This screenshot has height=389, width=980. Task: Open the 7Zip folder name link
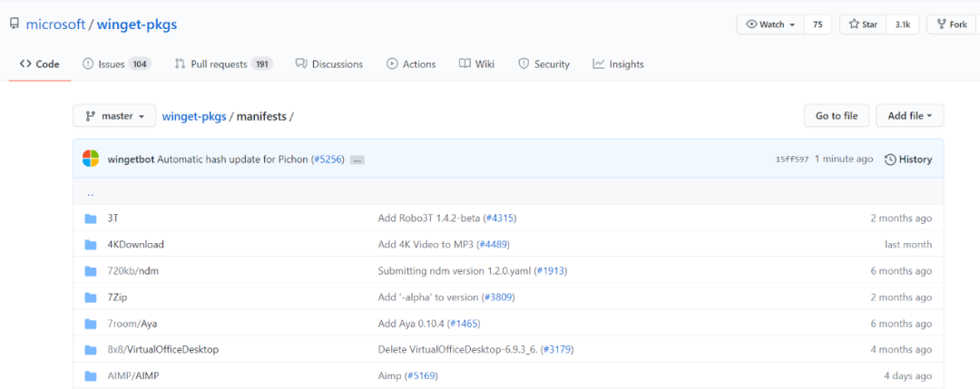(118, 297)
